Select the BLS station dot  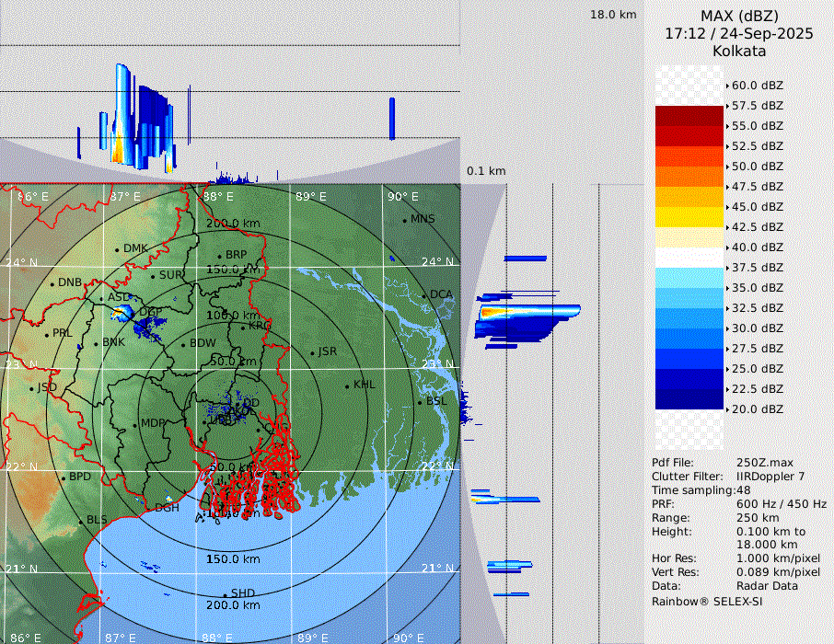coord(80,521)
